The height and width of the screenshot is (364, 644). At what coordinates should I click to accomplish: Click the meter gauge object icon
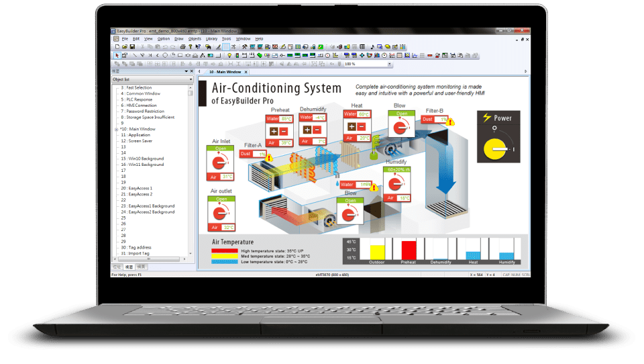click(384, 55)
